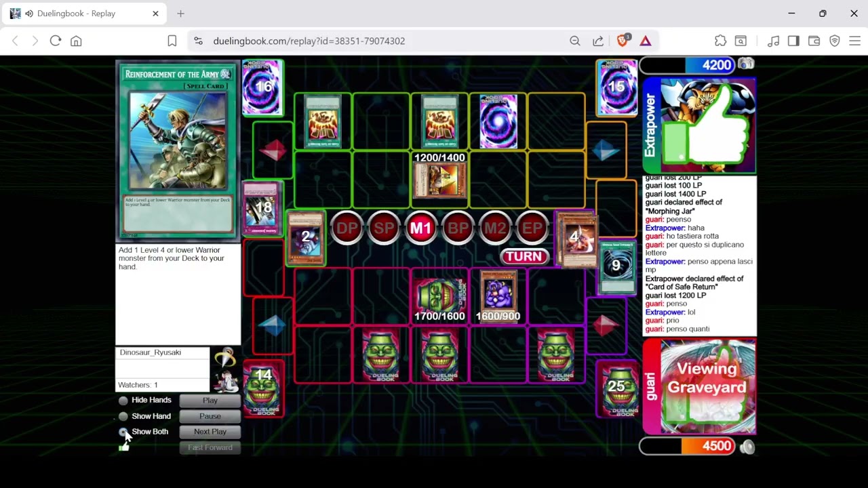Open the Brave wallet icon
Image resolution: width=868 pixels, height=488 pixels.
click(814, 41)
